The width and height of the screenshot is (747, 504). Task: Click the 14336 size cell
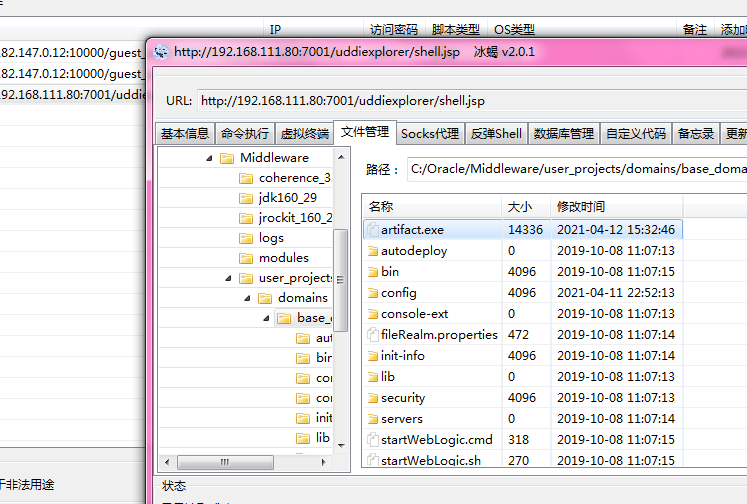pyautogui.click(x=525, y=230)
